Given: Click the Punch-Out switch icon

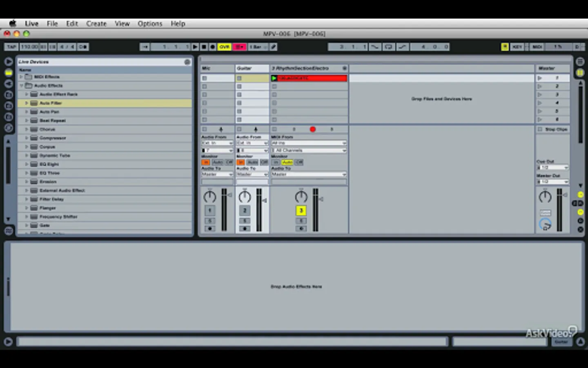Looking at the screenshot, I should click(x=402, y=47).
